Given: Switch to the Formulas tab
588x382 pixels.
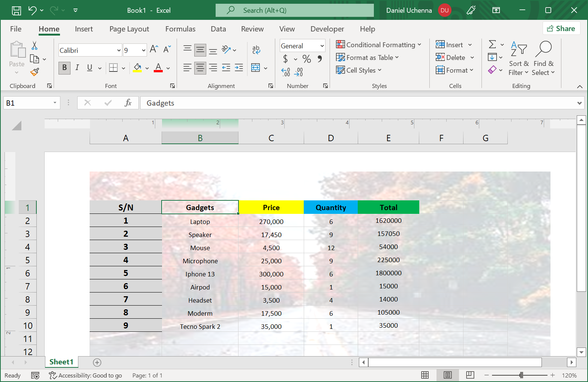Looking at the screenshot, I should point(180,29).
